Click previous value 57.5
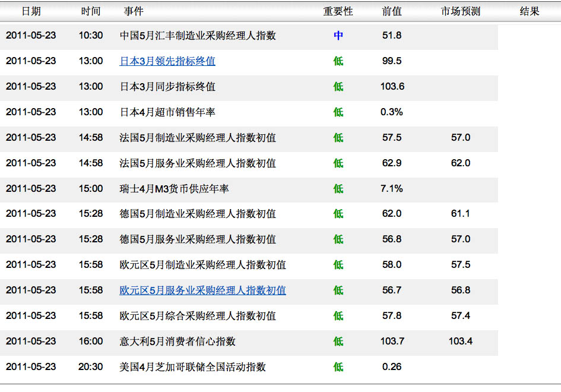Image resolution: width=561 pixels, height=392 pixels. (x=392, y=137)
